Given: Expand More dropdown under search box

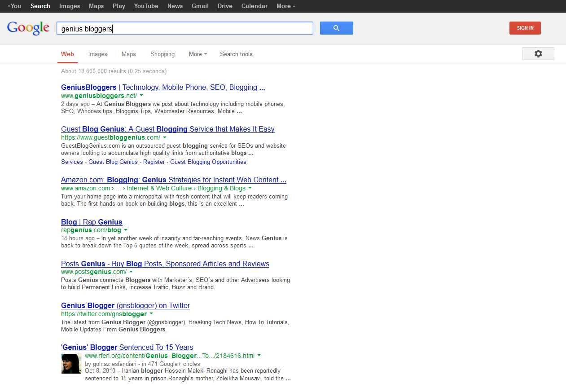Looking at the screenshot, I should [198, 54].
